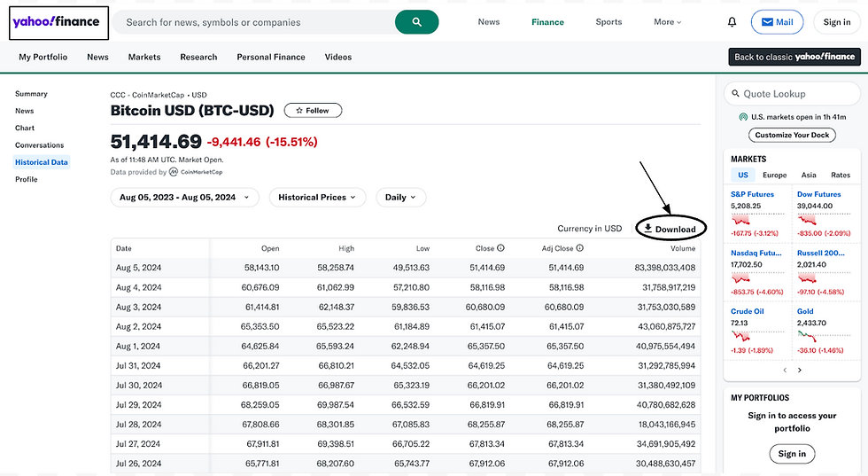Expand the More menu in top navigation
868x476 pixels.
(x=667, y=22)
